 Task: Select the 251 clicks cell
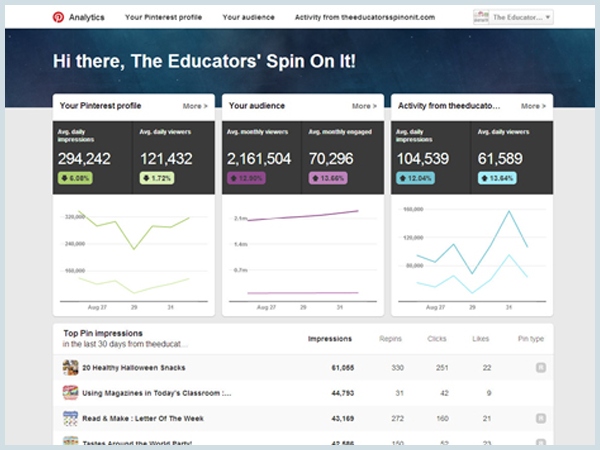click(442, 368)
